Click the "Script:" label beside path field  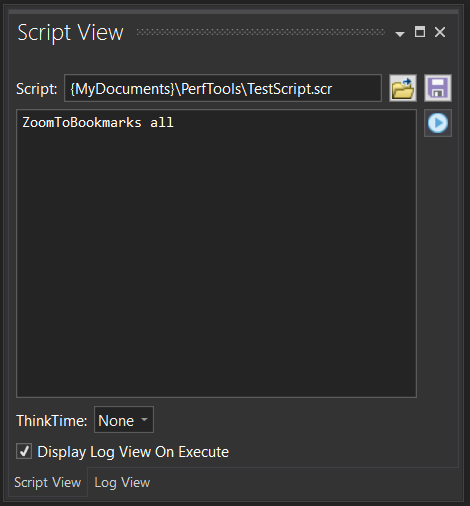click(x=37, y=89)
